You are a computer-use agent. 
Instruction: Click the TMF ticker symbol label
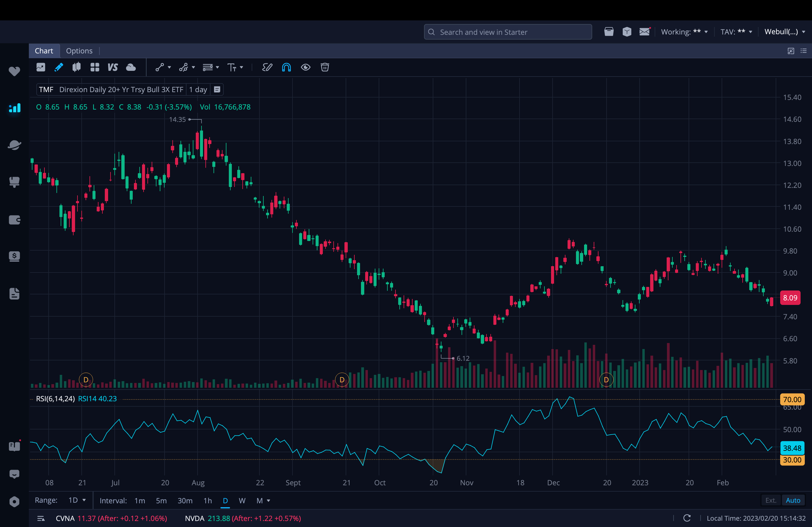tap(46, 89)
